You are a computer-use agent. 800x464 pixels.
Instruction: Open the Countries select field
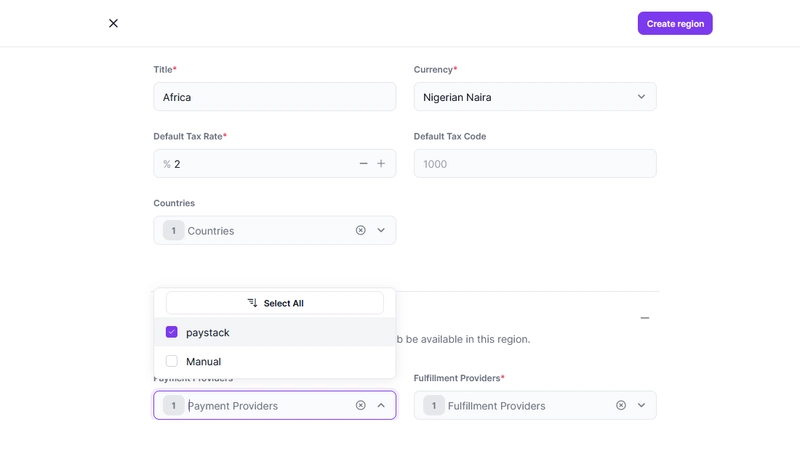pyautogui.click(x=274, y=230)
